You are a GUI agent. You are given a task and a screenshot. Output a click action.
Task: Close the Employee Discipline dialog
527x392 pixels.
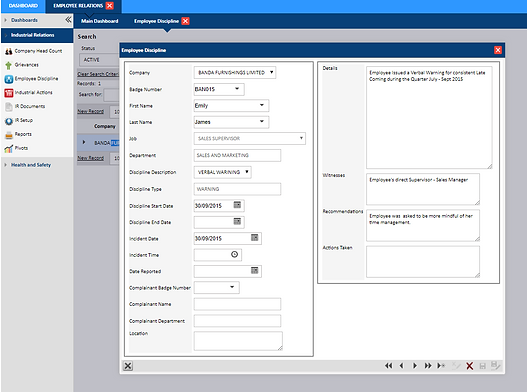498,50
